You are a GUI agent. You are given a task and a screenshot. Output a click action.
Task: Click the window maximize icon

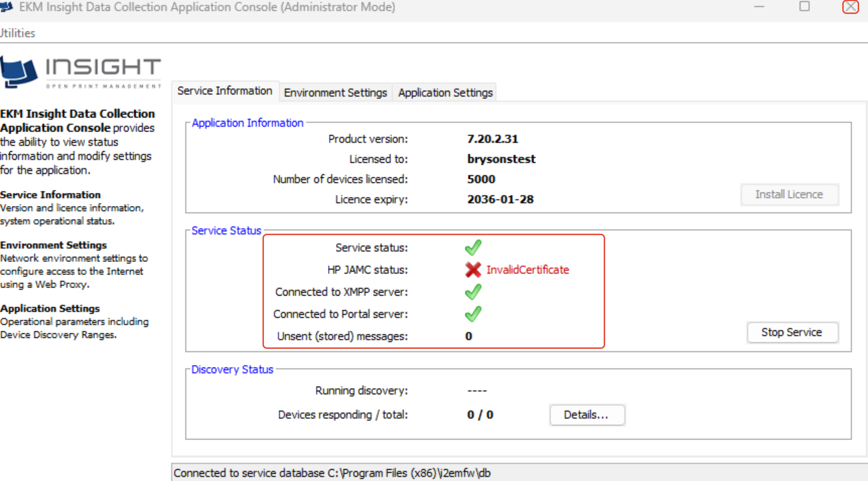804,7
